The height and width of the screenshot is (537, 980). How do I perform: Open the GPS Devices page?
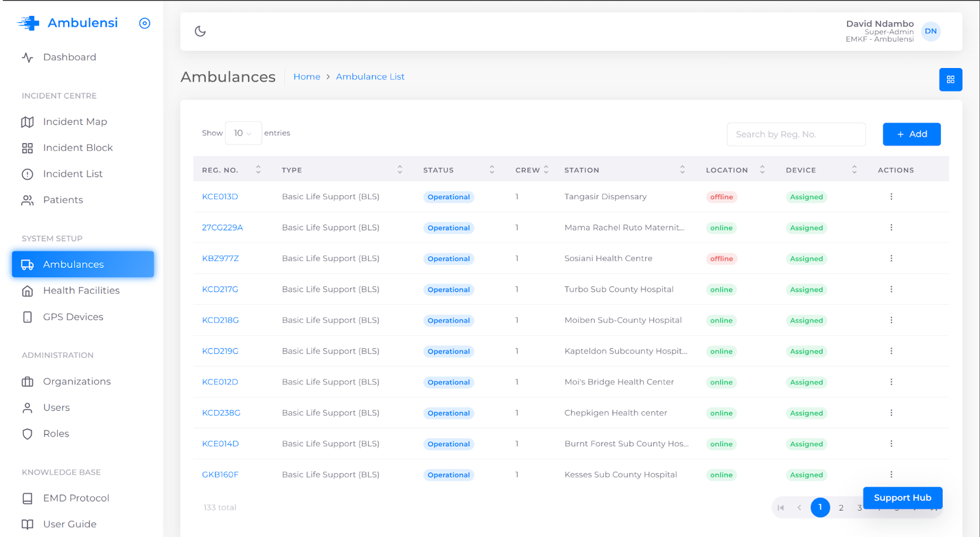73,317
